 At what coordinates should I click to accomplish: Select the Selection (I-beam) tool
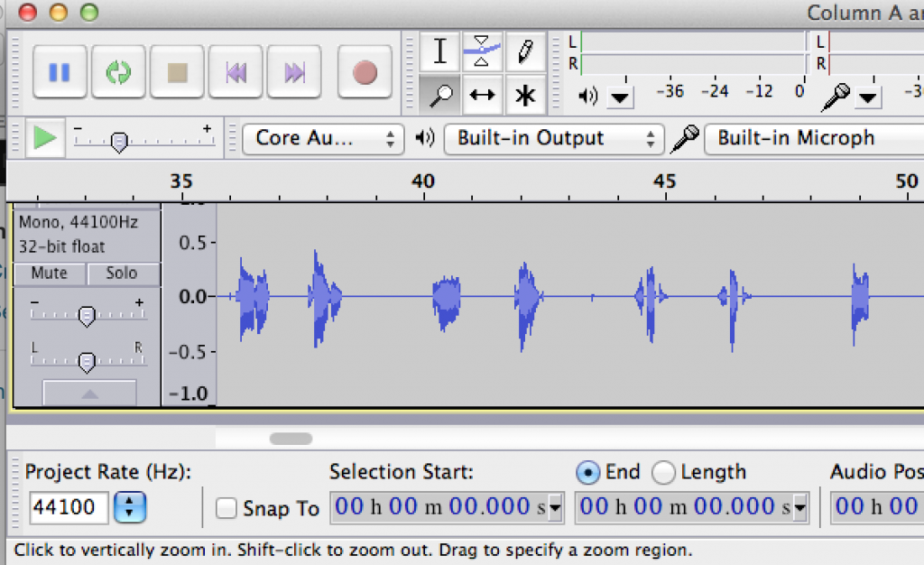[x=439, y=52]
